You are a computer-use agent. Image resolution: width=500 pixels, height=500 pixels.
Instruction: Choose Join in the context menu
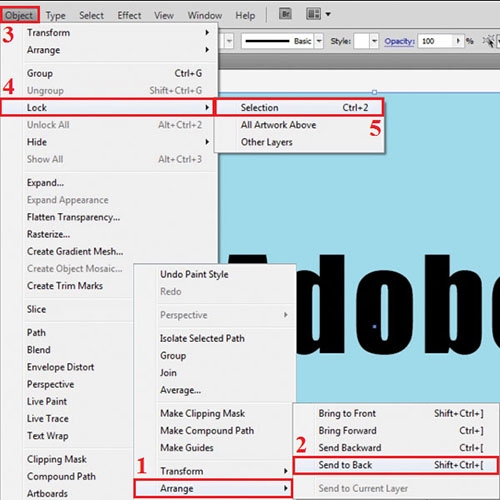click(x=215, y=373)
